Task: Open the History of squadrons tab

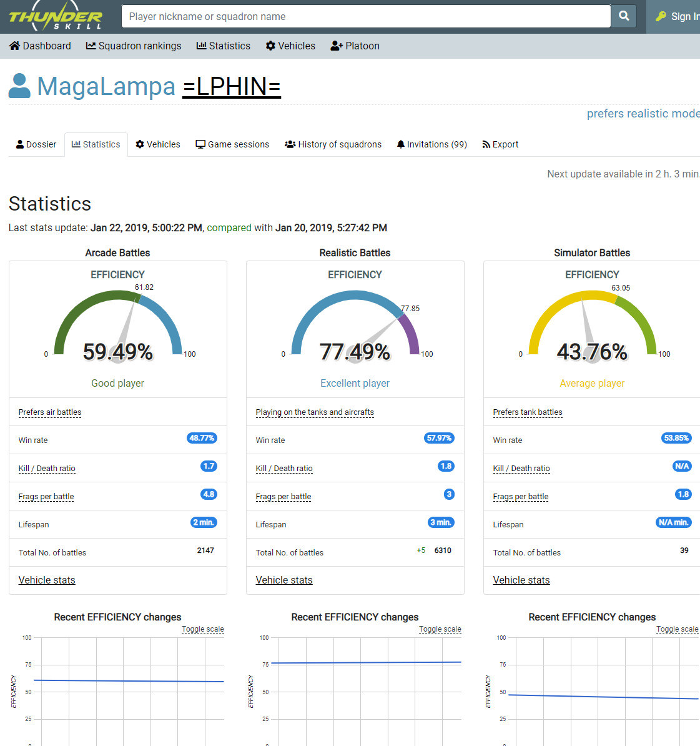Action: coord(333,144)
